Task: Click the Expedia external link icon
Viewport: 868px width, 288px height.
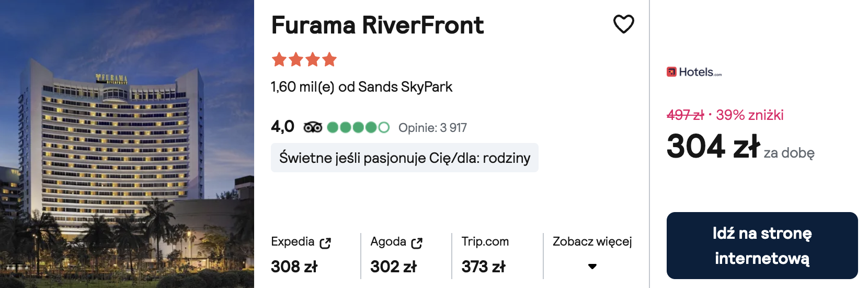Action: [325, 243]
